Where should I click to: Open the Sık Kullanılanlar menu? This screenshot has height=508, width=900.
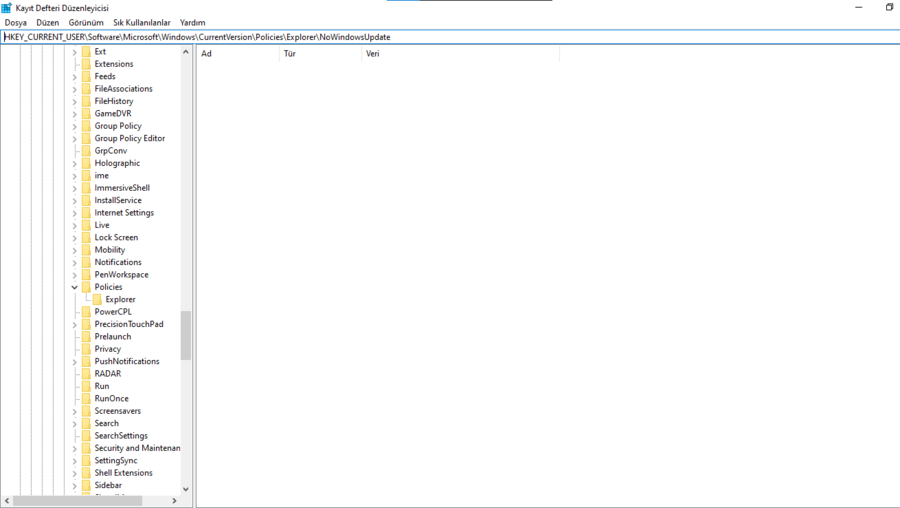[142, 22]
